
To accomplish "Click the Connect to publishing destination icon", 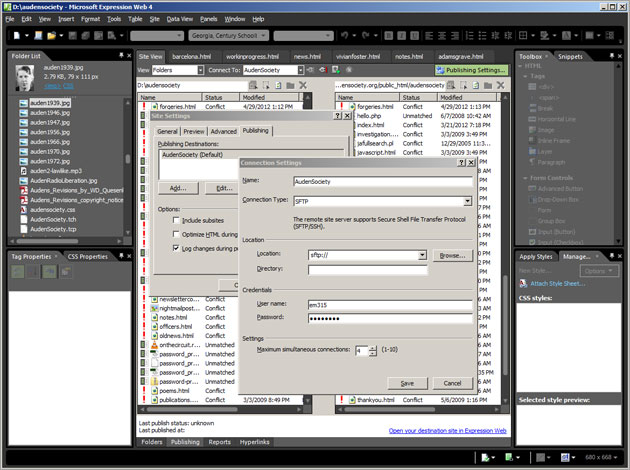I will pos(311,70).
